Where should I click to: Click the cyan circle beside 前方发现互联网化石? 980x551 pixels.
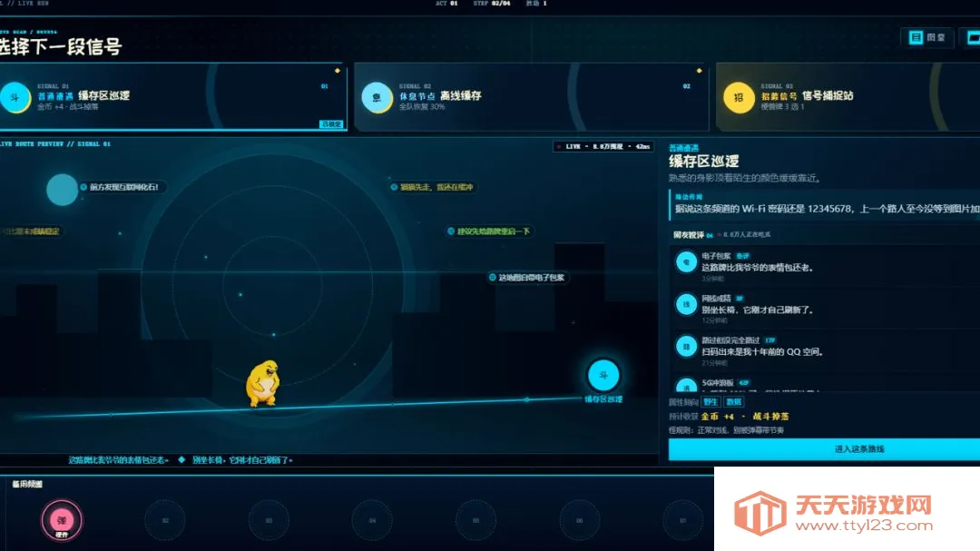tap(62, 190)
